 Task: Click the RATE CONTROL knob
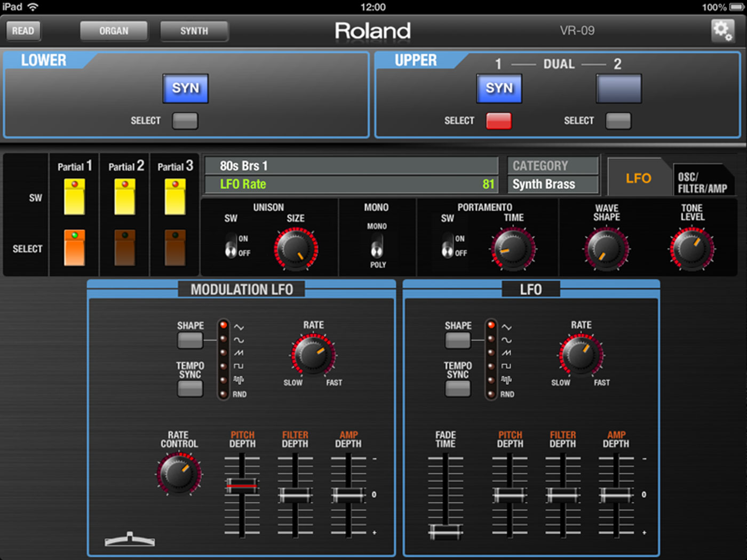(179, 474)
